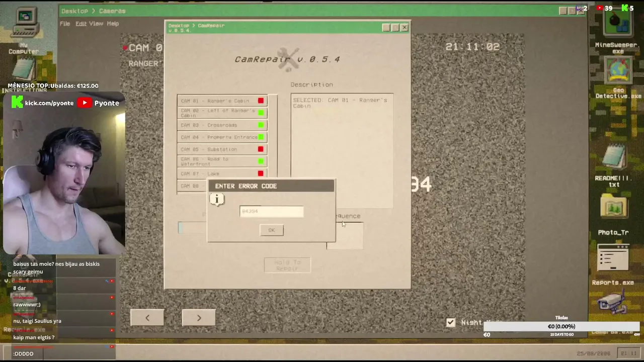Click the Description text box in CamRepair

(342, 151)
